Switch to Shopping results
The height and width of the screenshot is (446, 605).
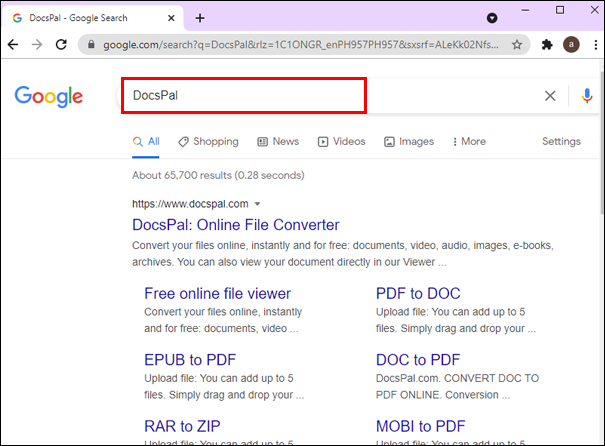[208, 142]
